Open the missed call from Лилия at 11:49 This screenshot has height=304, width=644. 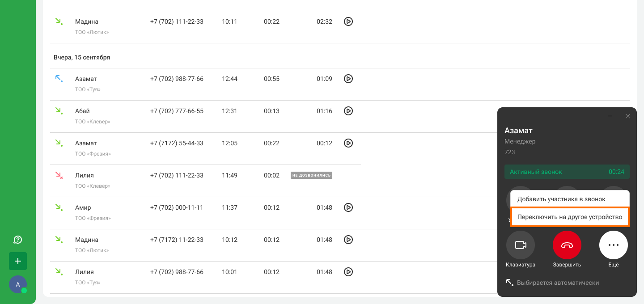[x=85, y=175]
